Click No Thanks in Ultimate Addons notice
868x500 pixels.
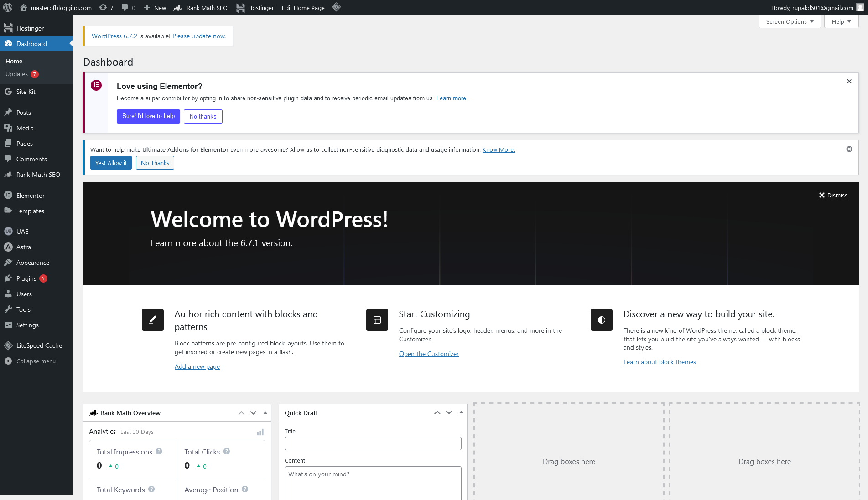[x=155, y=163]
